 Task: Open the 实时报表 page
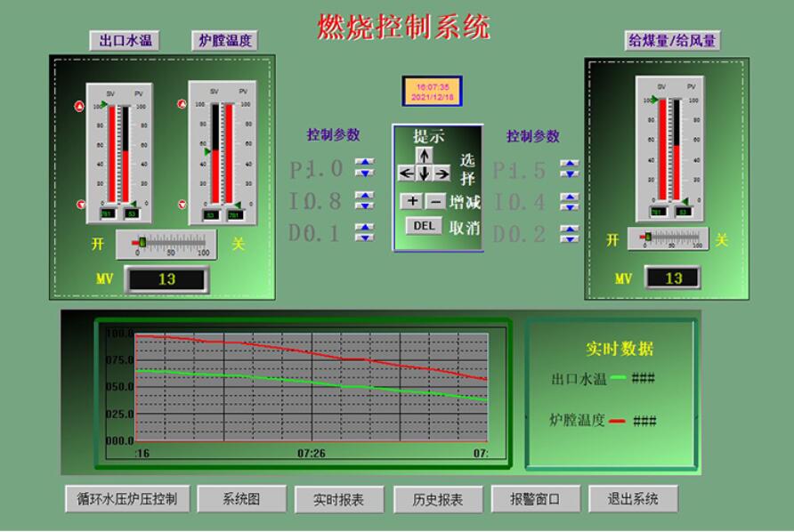337,500
